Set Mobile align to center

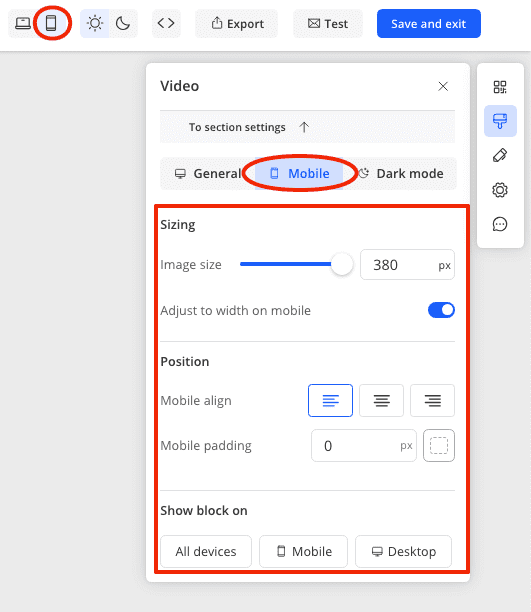tap(381, 400)
